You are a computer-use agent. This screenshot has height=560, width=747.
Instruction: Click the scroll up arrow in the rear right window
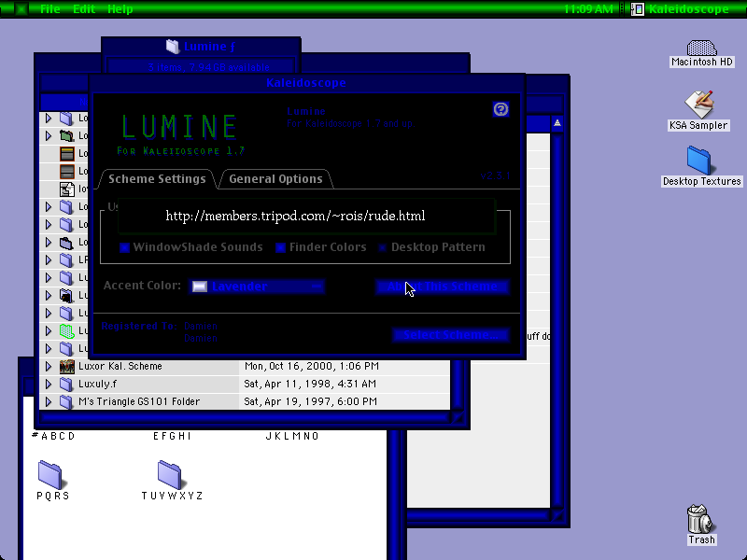[557, 123]
